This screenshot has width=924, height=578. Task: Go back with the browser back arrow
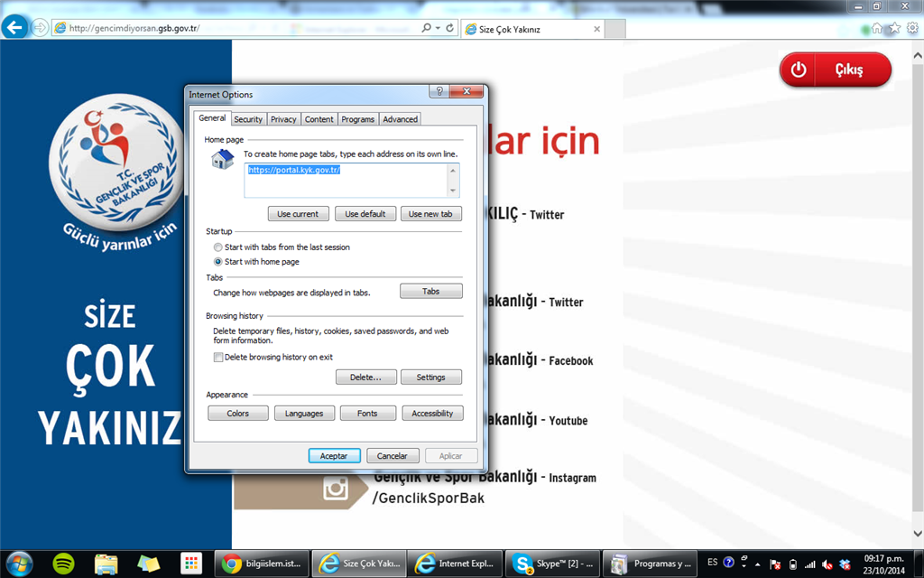tap(14, 27)
